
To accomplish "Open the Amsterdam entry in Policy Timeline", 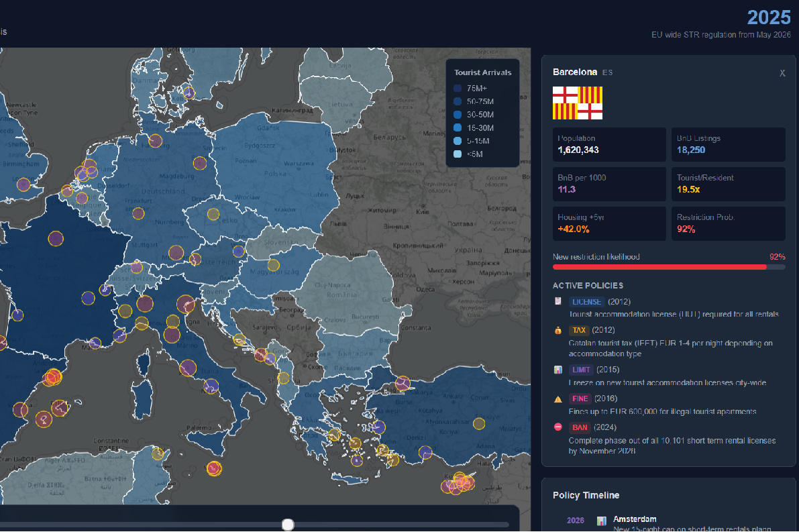I will [x=634, y=519].
